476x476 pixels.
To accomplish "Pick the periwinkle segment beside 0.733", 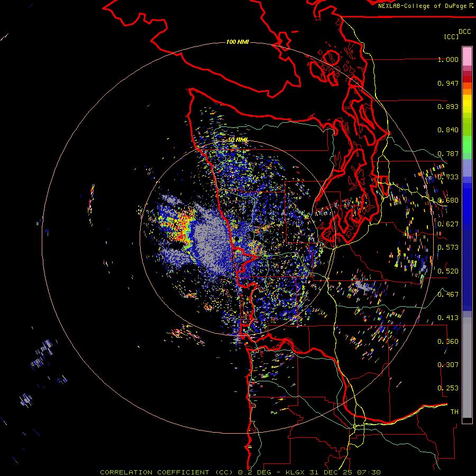I will 467,168.
